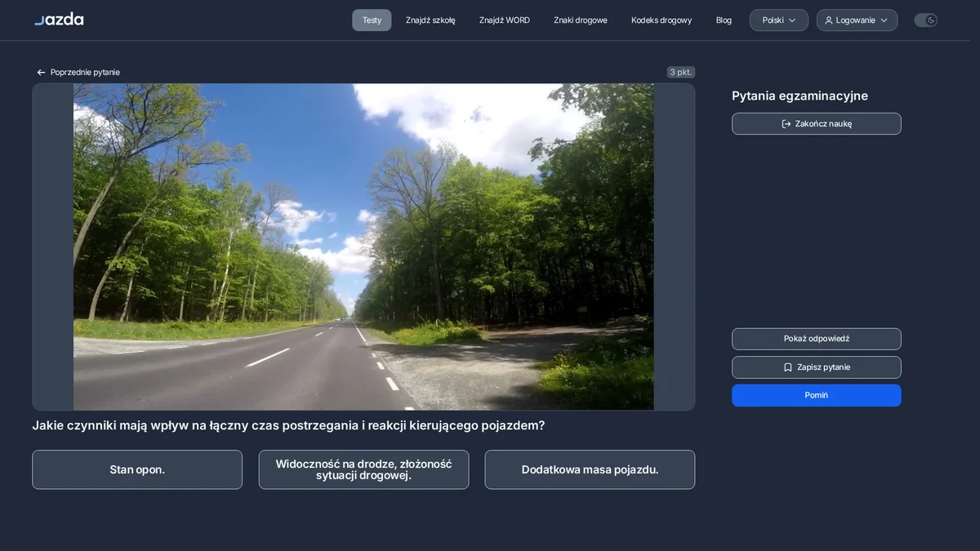The width and height of the screenshot is (980, 551).
Task: Pick answer Dodatkowa masa pojazdu.
Action: click(590, 470)
